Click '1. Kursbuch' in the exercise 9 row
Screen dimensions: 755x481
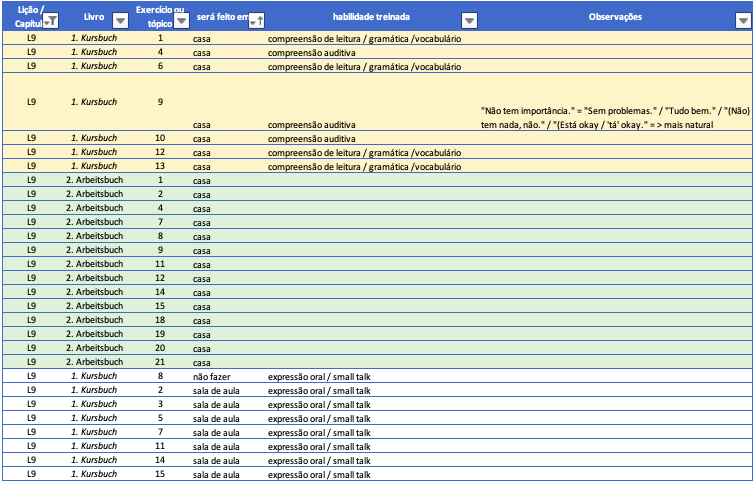[93, 102]
